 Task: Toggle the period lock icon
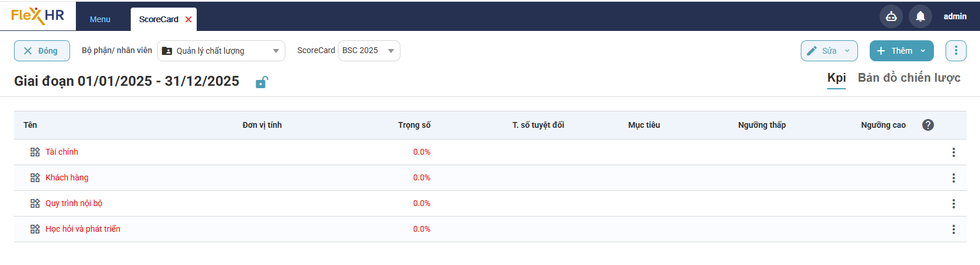point(261,82)
